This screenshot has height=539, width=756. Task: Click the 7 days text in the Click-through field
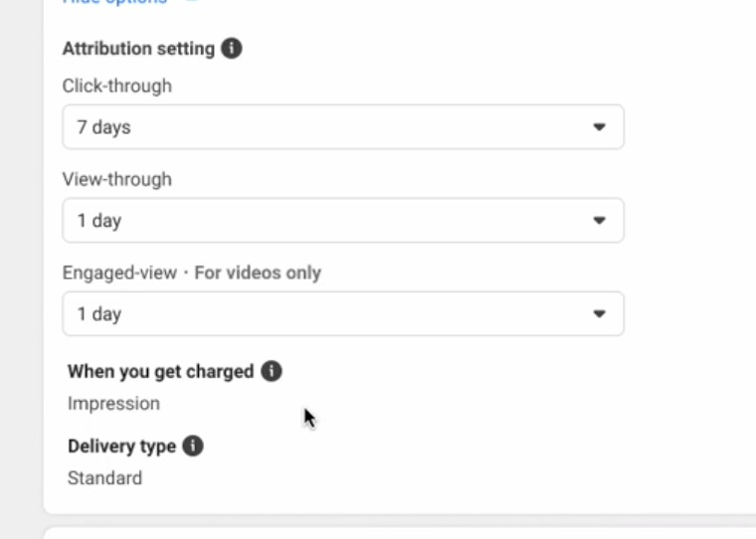(103, 127)
